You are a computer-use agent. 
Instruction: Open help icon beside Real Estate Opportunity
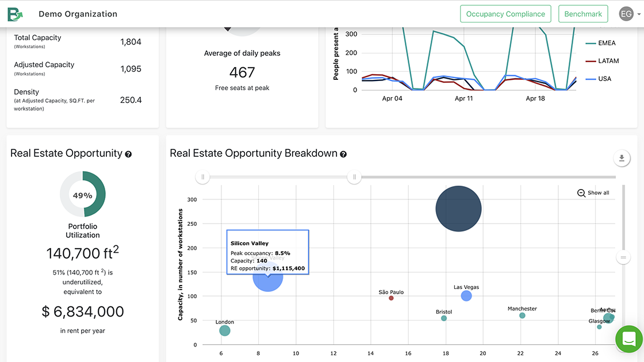(128, 154)
